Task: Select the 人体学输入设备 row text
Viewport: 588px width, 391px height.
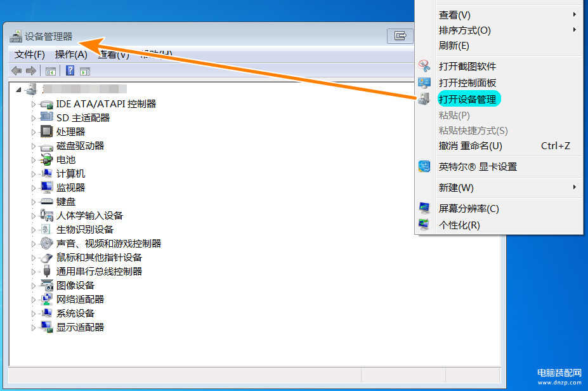Action: point(89,216)
